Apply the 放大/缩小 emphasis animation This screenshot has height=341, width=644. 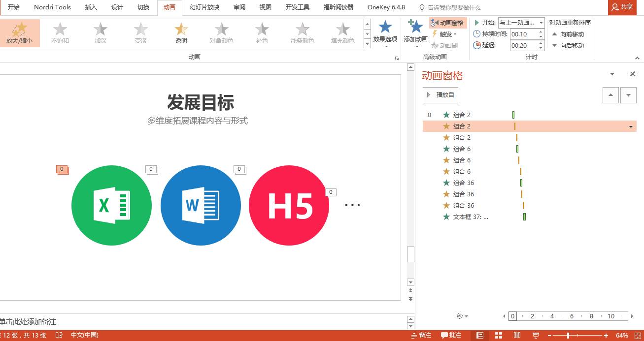(19, 33)
